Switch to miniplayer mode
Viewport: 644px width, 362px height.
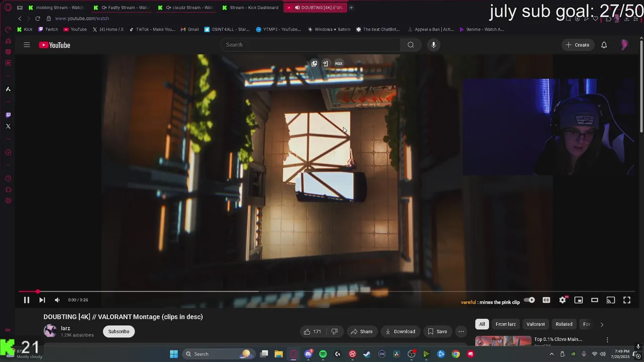(579, 300)
